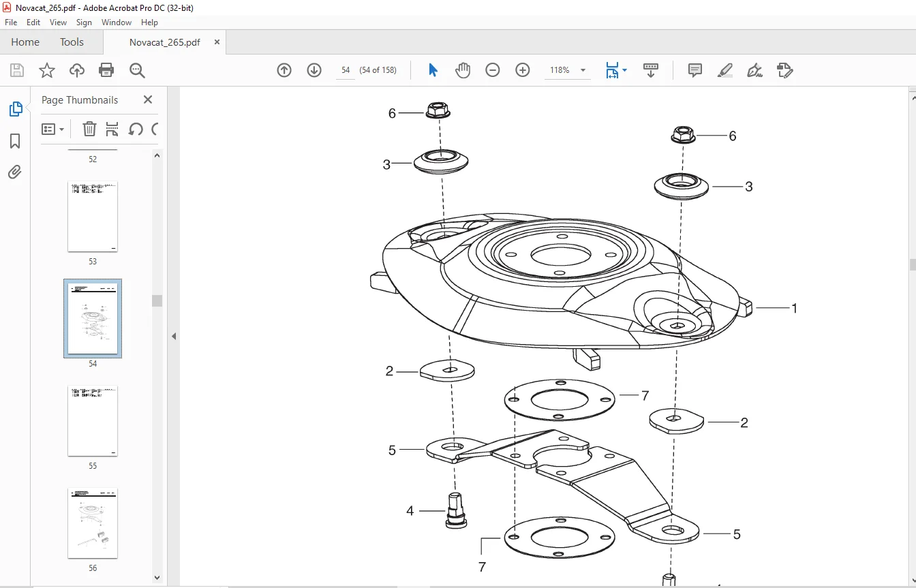Open the View menu
The height and width of the screenshot is (588, 916).
click(x=58, y=22)
